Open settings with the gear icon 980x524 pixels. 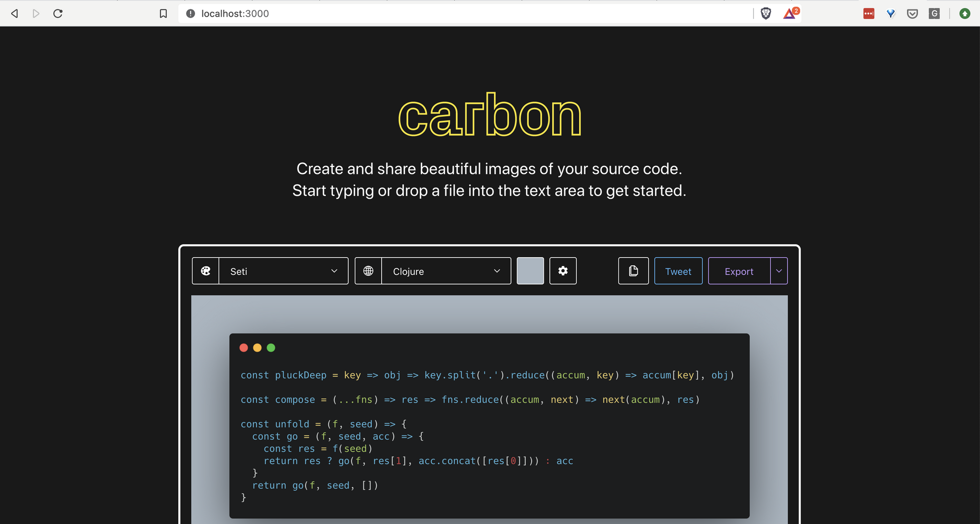pos(563,271)
